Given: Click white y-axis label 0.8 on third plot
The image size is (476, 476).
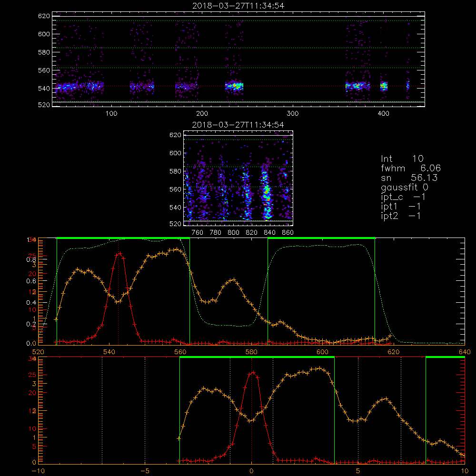Looking at the screenshot, I should (31, 259).
